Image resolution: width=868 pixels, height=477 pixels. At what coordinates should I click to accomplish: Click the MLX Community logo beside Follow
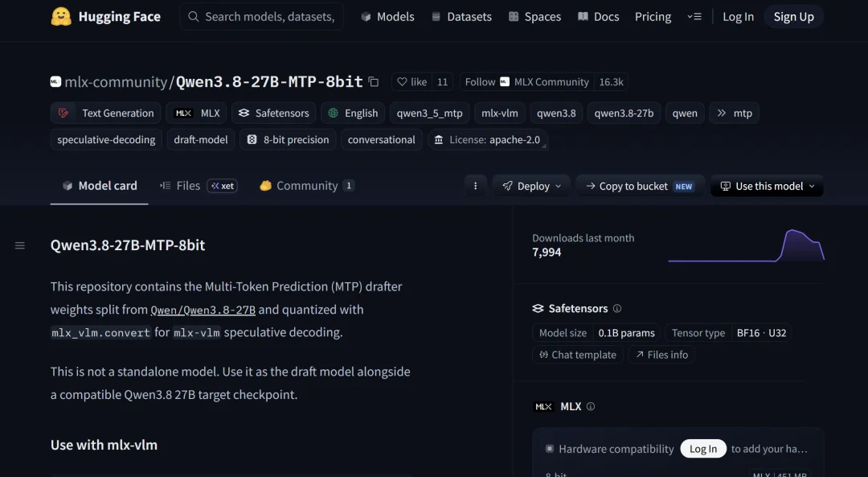point(504,82)
